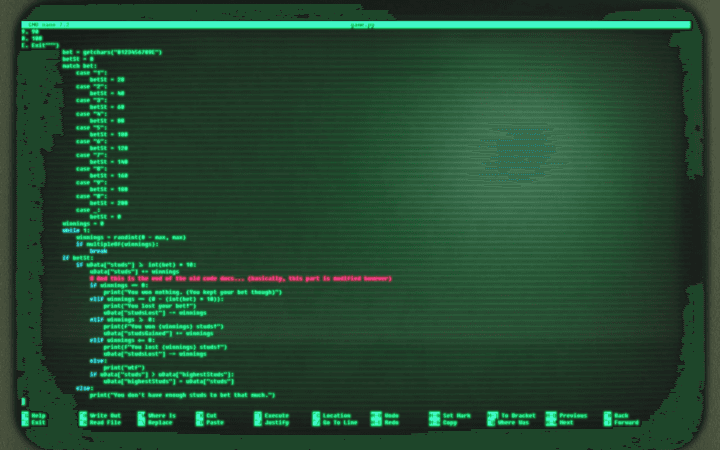Click the Undo shortcut
The width and height of the screenshot is (720, 450).
391,415
